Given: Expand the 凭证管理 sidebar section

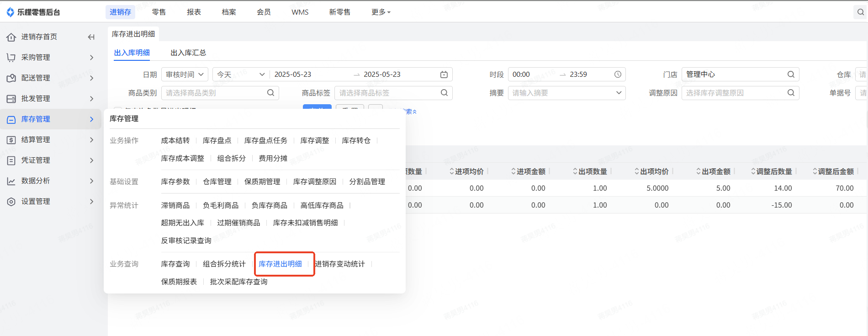Looking at the screenshot, I should point(50,160).
